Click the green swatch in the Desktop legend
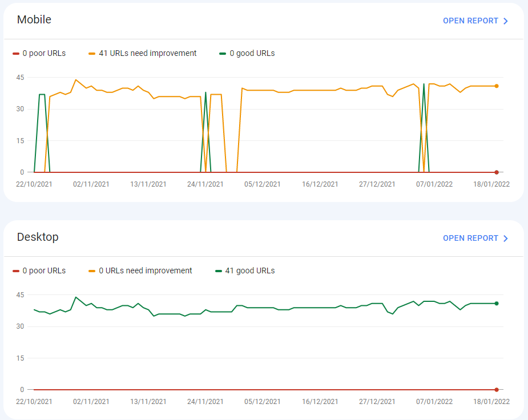 click(x=219, y=271)
